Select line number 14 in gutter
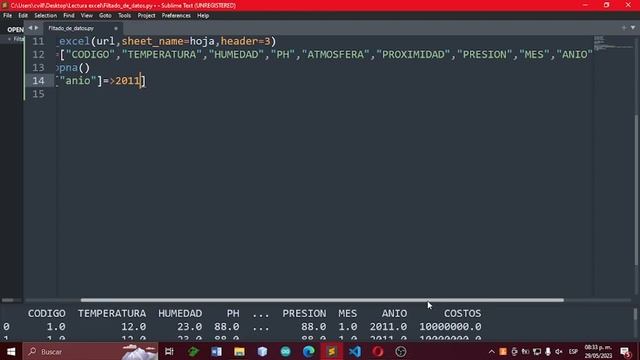This screenshot has height=360, width=640. tap(38, 80)
